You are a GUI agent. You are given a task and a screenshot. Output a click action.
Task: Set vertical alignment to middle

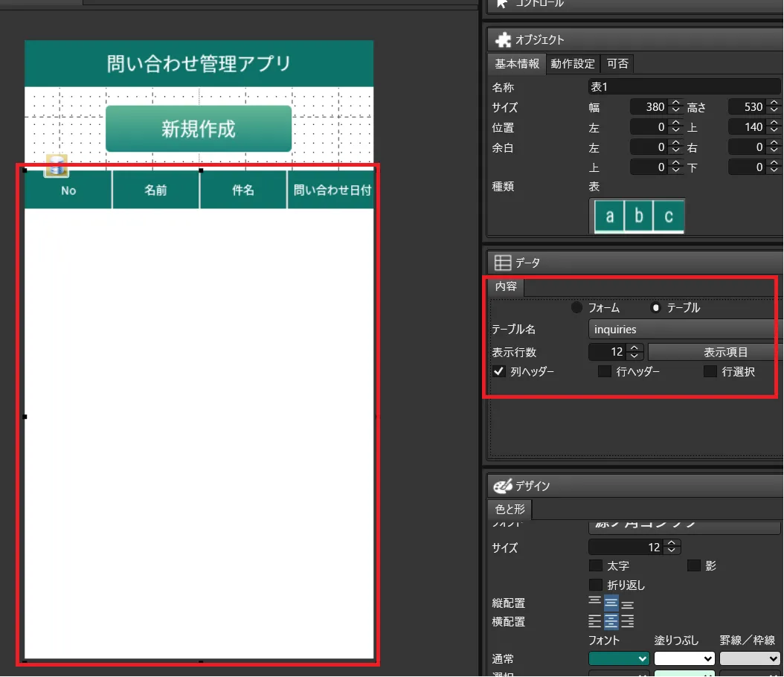611,603
